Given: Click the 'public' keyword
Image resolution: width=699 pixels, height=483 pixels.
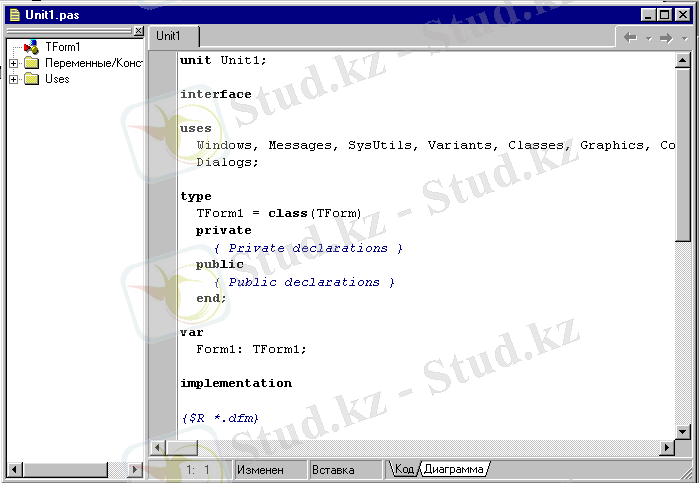Looking at the screenshot, I should 219,264.
